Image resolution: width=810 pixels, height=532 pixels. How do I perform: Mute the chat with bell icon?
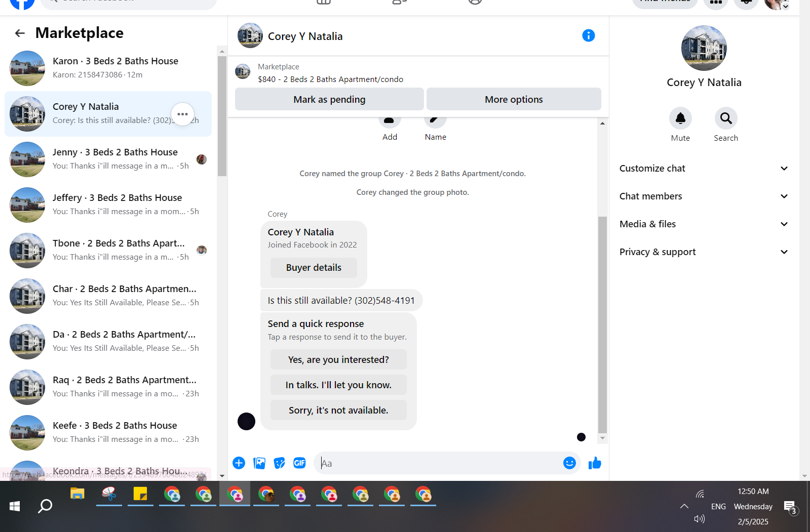(680, 118)
